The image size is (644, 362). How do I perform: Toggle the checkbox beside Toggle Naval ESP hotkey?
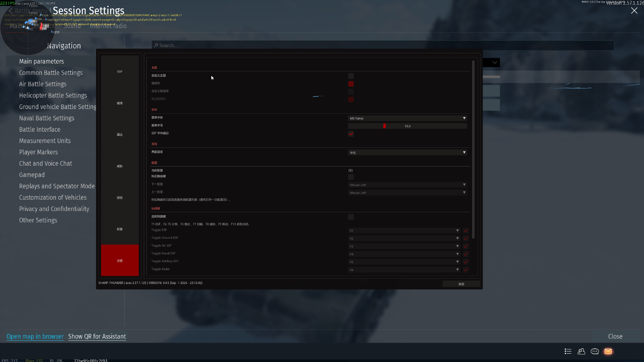(x=465, y=254)
